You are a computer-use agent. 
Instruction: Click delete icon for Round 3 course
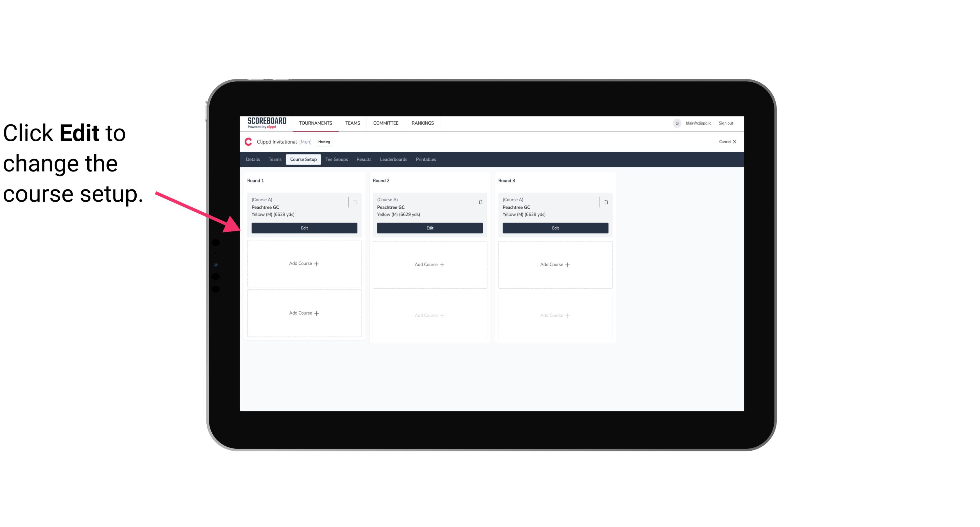[606, 202]
